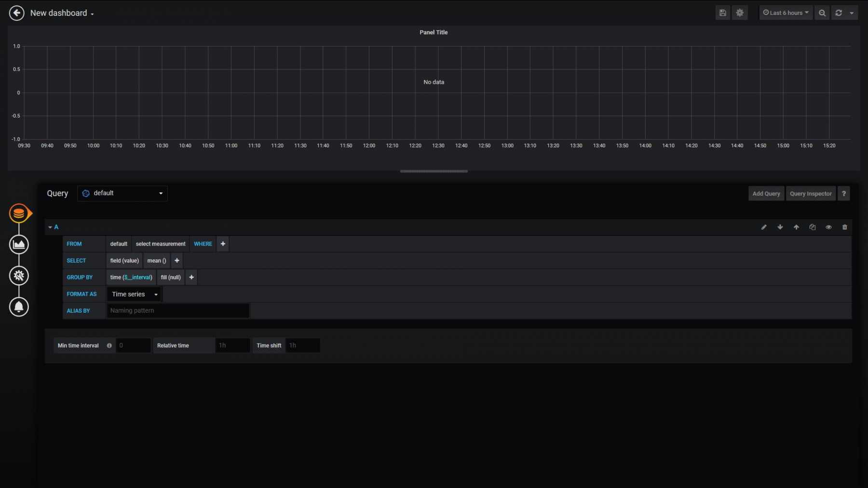Duplicate query A with the copy icon
The width and height of the screenshot is (868, 488).
(813, 227)
